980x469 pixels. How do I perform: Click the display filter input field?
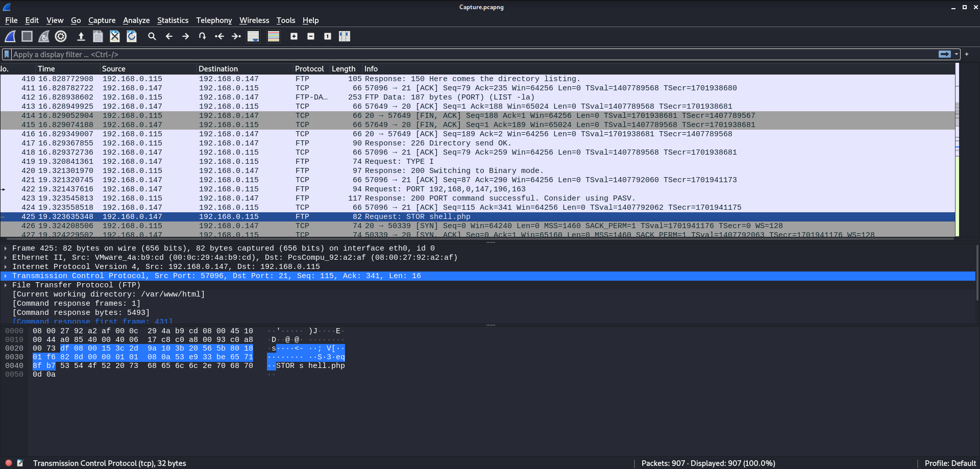[475, 54]
